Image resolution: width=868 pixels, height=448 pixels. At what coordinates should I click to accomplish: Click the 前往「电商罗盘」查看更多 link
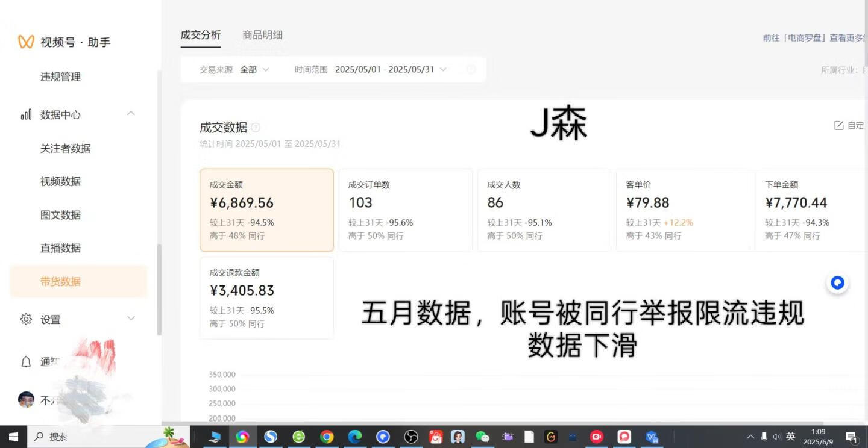[814, 37]
